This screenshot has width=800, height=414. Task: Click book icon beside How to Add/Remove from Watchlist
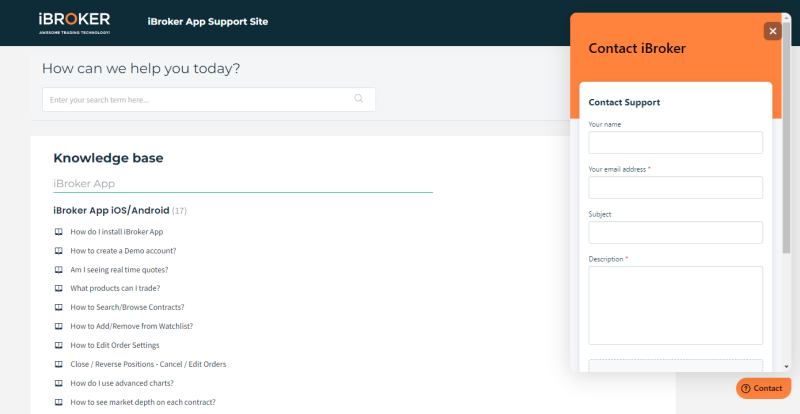coord(59,326)
